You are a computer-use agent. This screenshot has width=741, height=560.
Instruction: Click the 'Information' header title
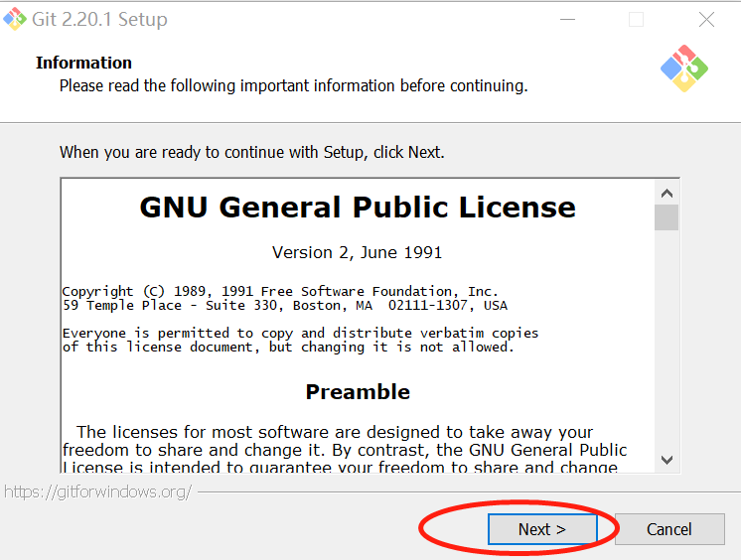[x=83, y=63]
